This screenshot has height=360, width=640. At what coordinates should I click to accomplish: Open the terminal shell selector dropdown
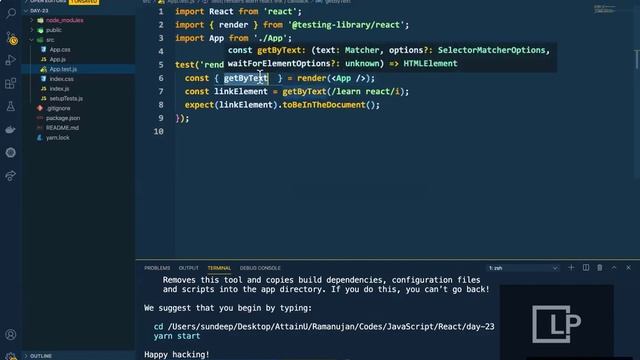pos(523,268)
